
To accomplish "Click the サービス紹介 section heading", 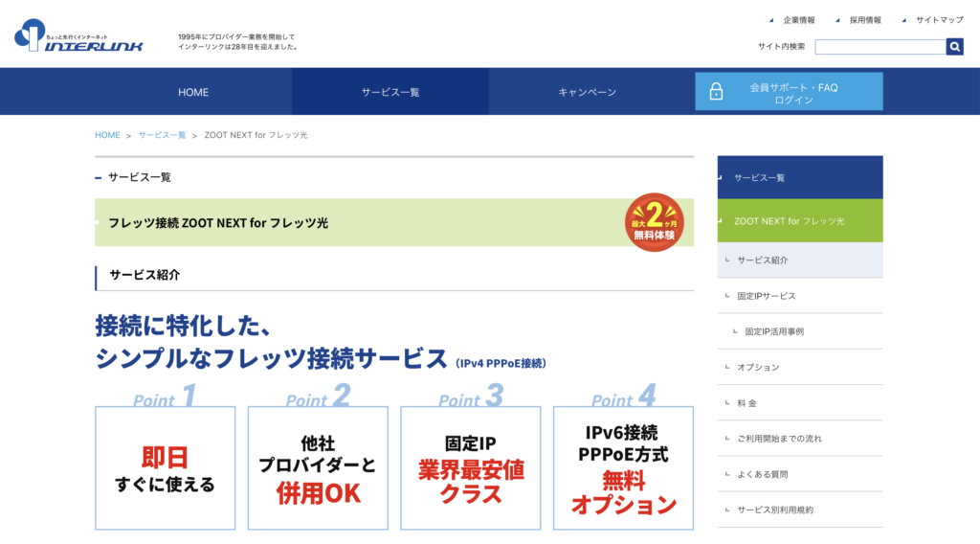I will click(x=145, y=275).
